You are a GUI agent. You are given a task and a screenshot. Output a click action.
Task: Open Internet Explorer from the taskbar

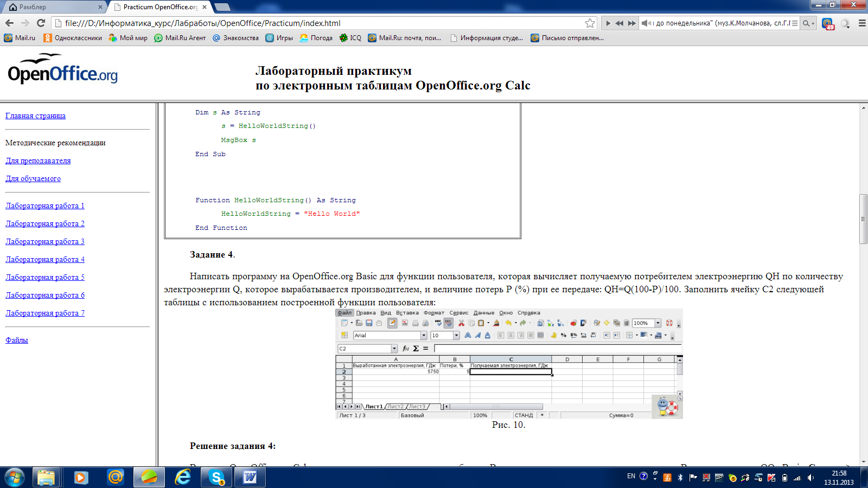pos(183,477)
